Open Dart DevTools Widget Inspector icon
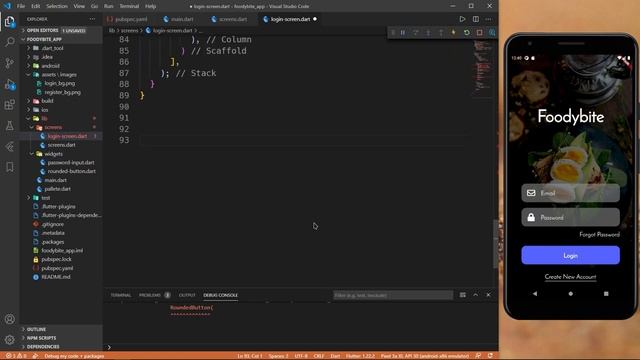640x360 pixels. pyautogui.click(x=492, y=33)
